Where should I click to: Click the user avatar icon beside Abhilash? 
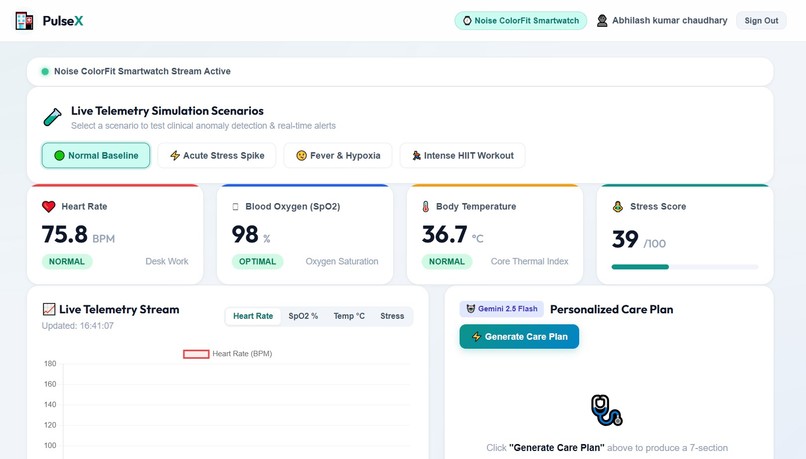tap(602, 21)
